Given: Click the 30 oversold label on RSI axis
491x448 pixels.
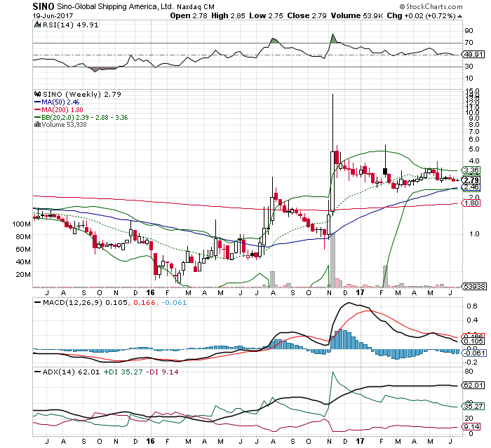Looking at the screenshot, I should point(469,67).
